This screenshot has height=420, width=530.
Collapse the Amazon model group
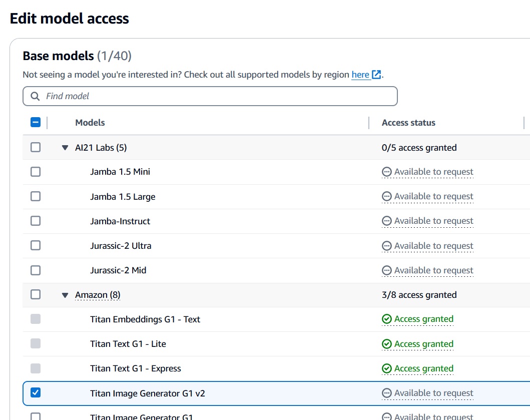(65, 295)
